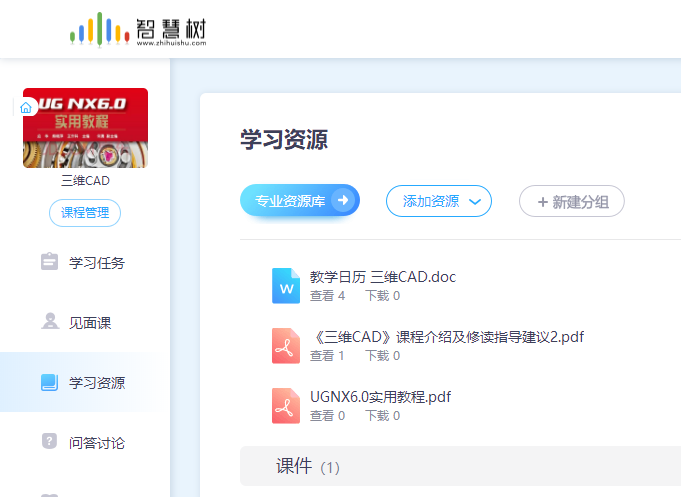681x497 pixels.
Task: Click PDF icon of 课程介绍及修读指导建议2
Action: (286, 346)
